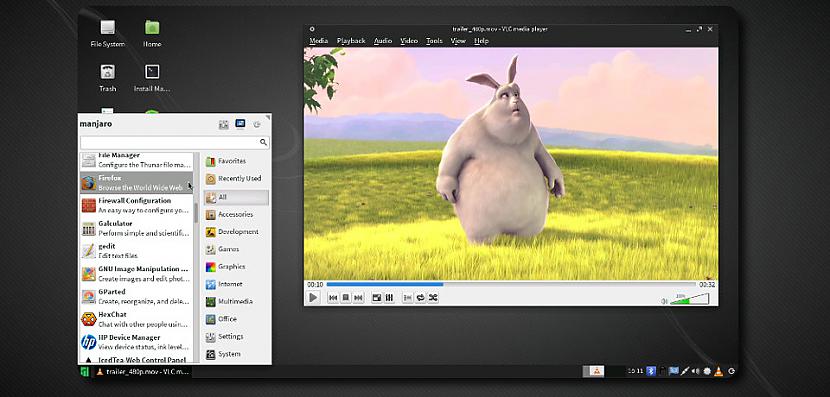This screenshot has width=830, height=397.
Task: Select the Accessories category
Action: pos(237,214)
